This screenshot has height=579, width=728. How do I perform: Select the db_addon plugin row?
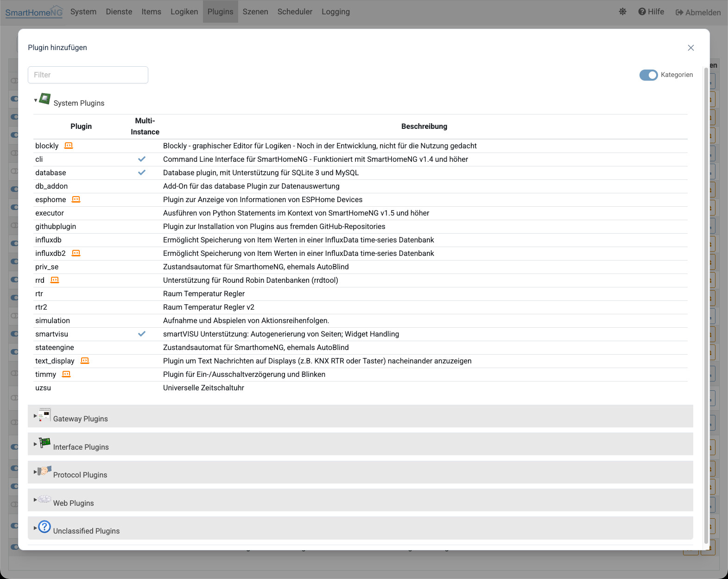click(361, 186)
